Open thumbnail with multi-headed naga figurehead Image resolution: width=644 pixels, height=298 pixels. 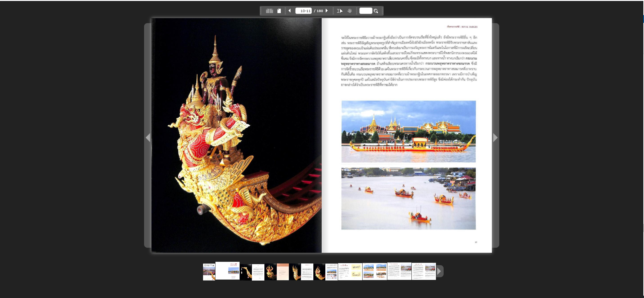pos(295,272)
